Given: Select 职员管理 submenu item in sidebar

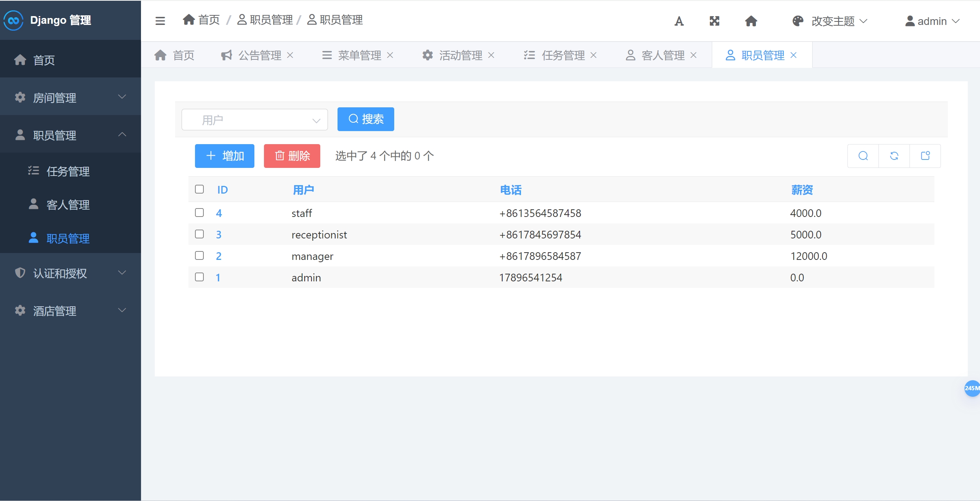Looking at the screenshot, I should pyautogui.click(x=70, y=238).
